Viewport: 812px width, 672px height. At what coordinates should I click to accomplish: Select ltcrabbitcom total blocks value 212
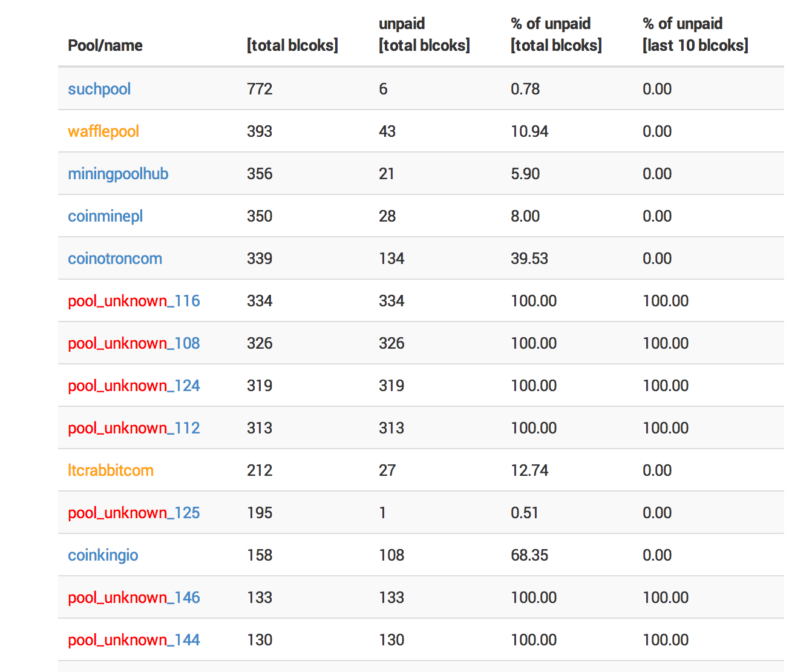260,470
